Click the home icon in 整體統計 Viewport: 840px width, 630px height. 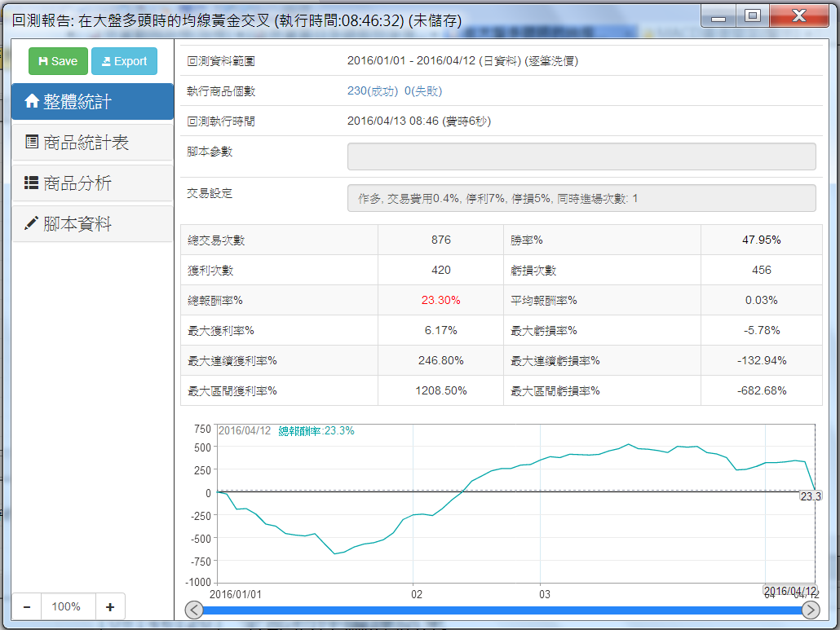click(32, 102)
